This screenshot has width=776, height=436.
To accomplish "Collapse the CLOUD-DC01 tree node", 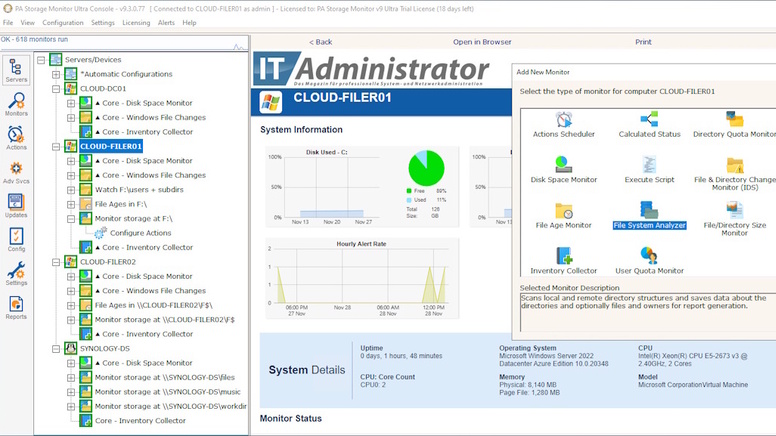I will [57, 89].
